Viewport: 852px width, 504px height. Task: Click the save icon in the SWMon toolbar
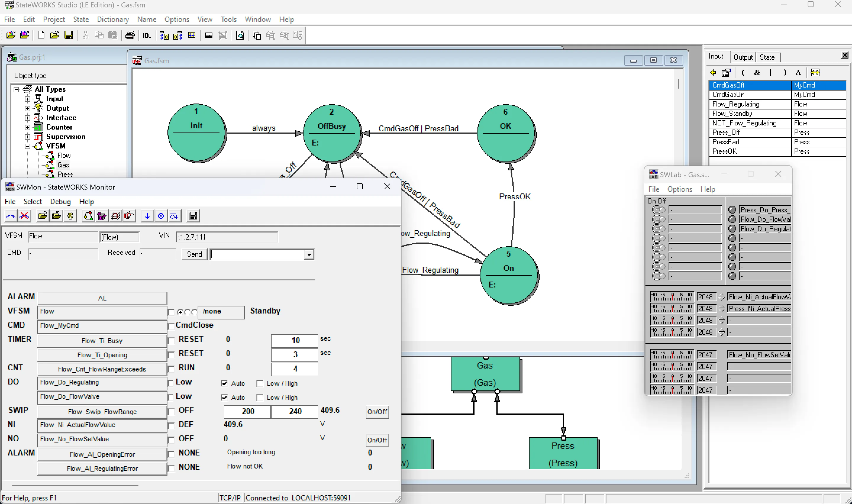(x=193, y=216)
